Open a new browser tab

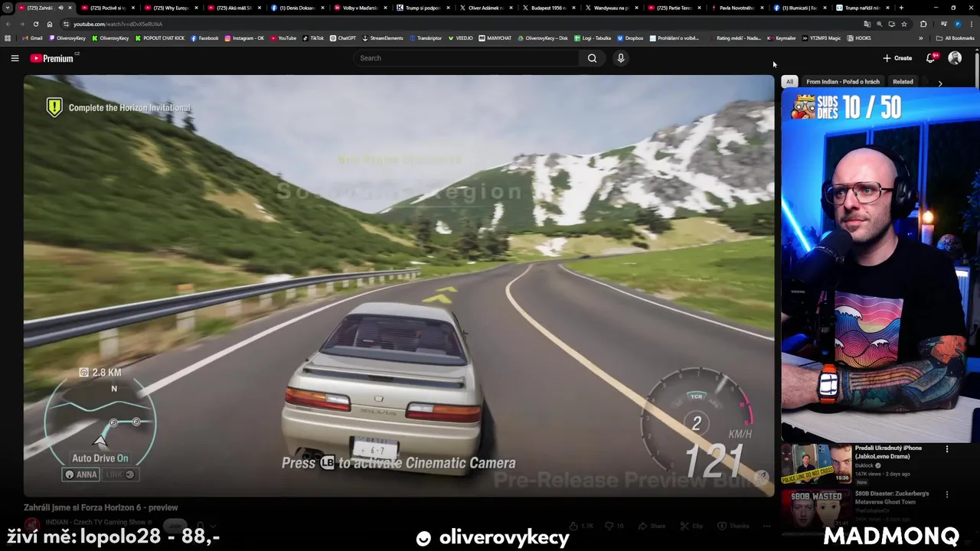pos(901,8)
